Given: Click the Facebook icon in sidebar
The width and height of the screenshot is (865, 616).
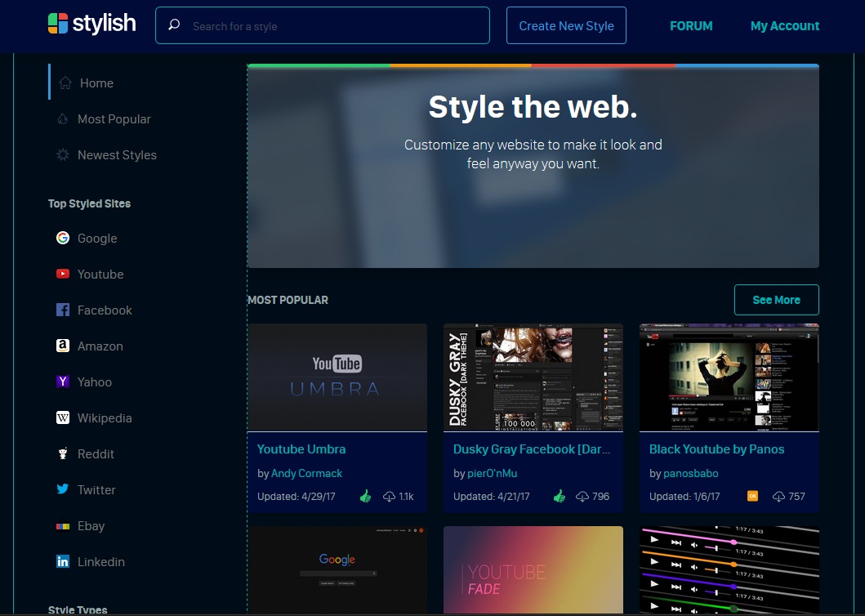Looking at the screenshot, I should pyautogui.click(x=63, y=310).
